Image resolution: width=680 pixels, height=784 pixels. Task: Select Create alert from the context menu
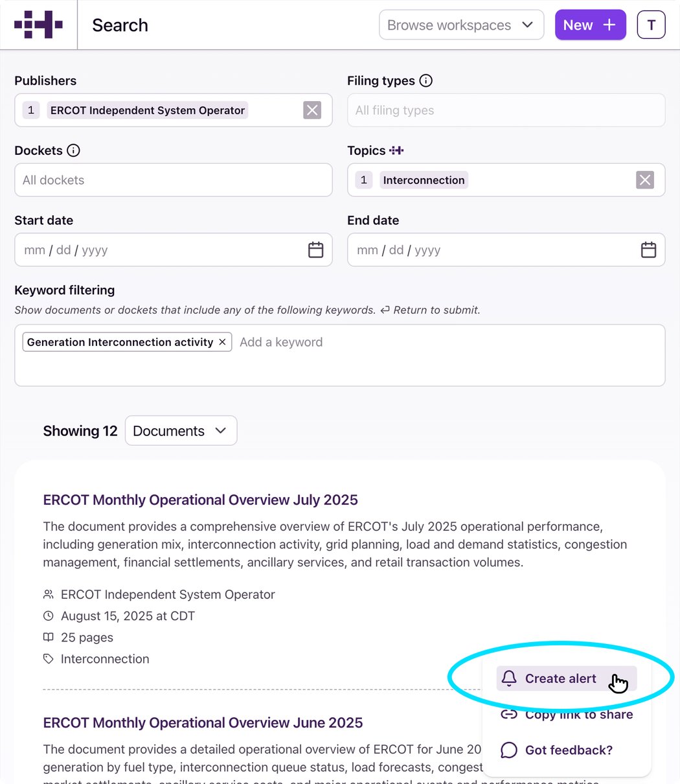[x=560, y=678]
